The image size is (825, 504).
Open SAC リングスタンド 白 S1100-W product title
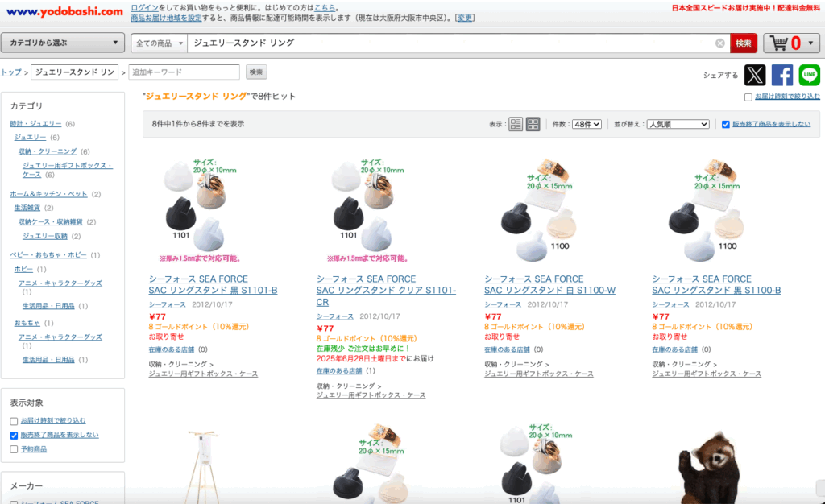click(549, 285)
